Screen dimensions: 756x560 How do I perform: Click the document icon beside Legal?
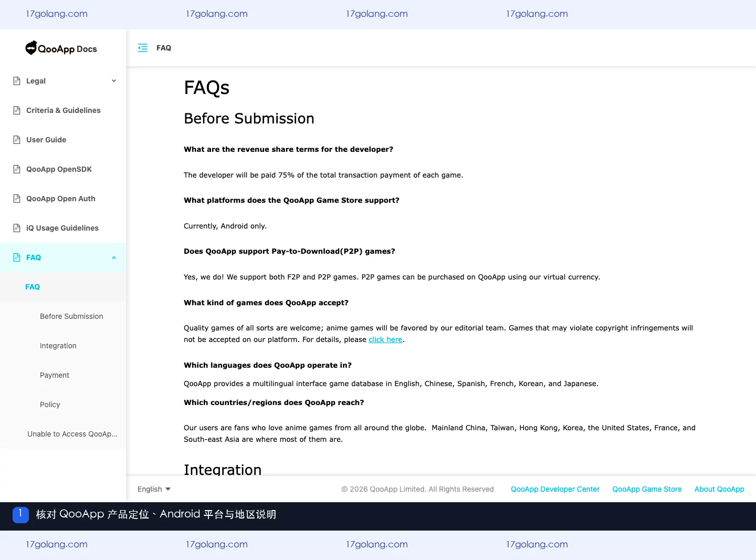17,81
